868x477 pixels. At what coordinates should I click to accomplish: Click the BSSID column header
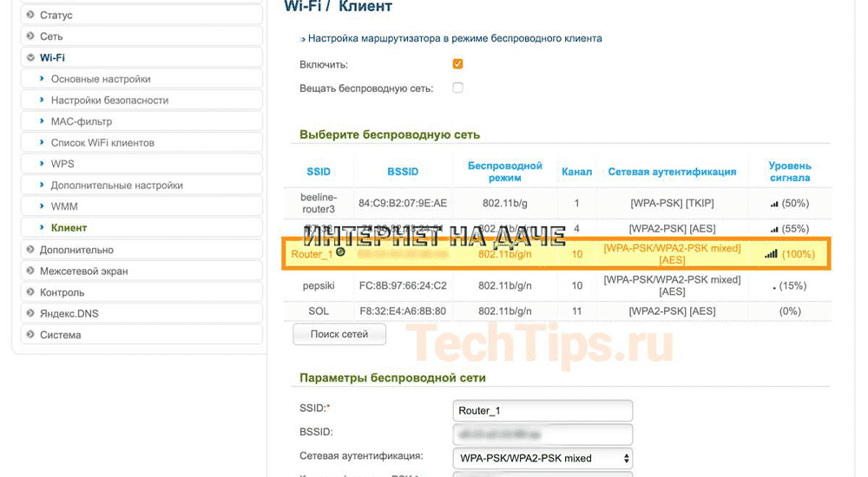403,172
